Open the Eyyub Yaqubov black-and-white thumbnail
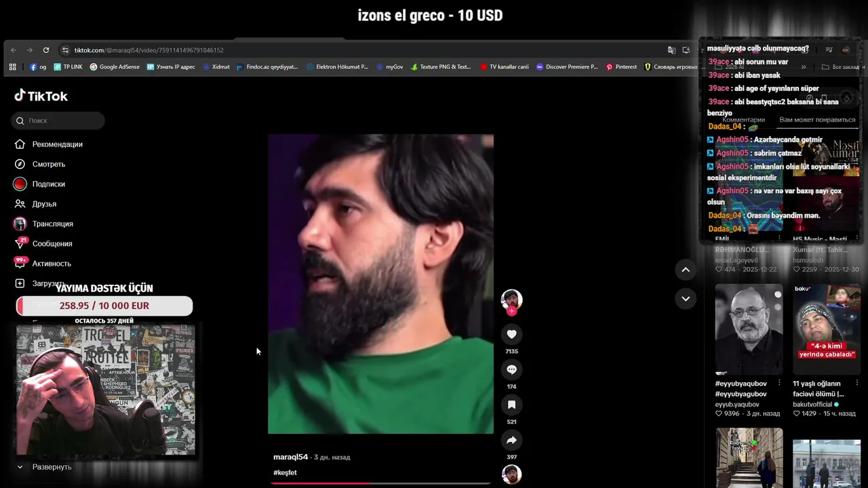 [x=749, y=329]
